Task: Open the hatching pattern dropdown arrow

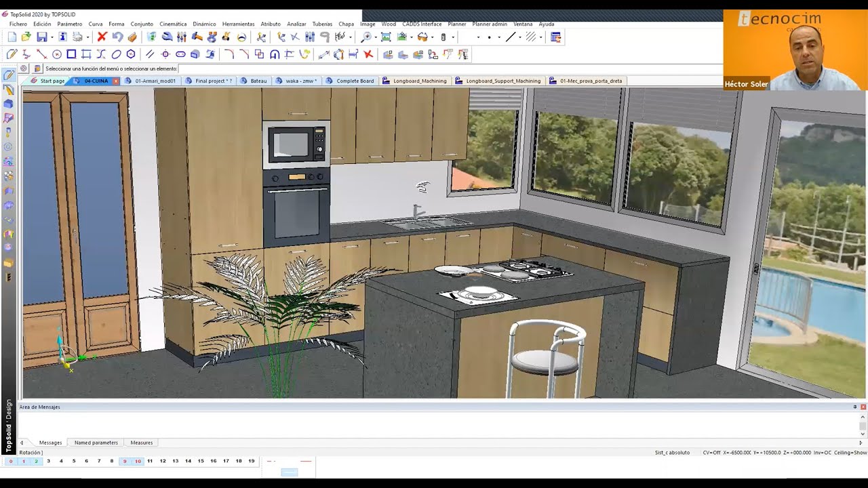Action: [x=541, y=37]
